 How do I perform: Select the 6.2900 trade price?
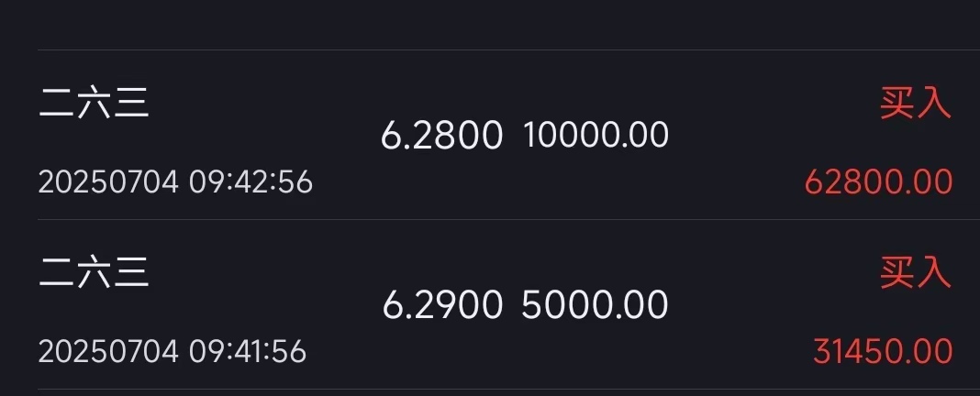click(442, 305)
